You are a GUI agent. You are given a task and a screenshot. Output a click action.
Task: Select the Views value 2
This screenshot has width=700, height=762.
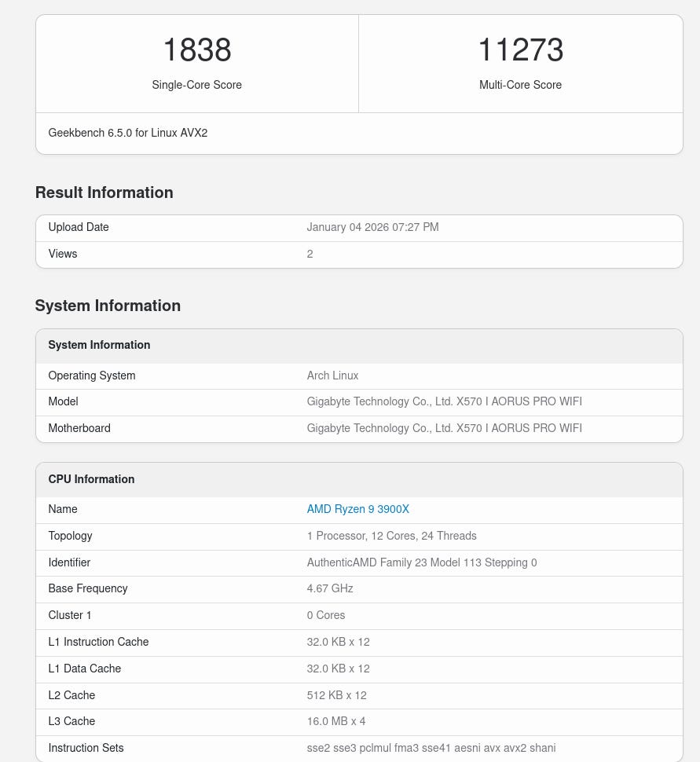point(310,254)
